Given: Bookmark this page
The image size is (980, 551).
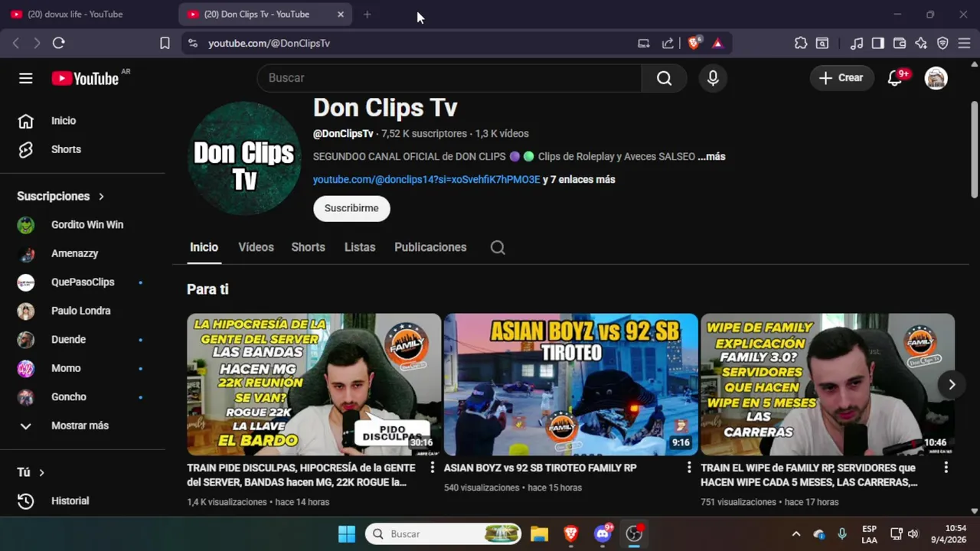Looking at the screenshot, I should [x=165, y=44].
